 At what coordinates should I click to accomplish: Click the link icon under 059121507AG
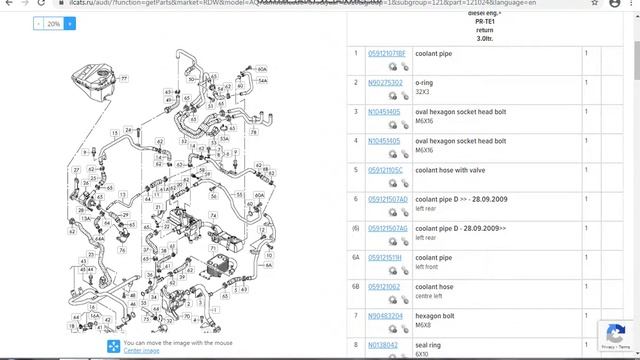tap(404, 242)
